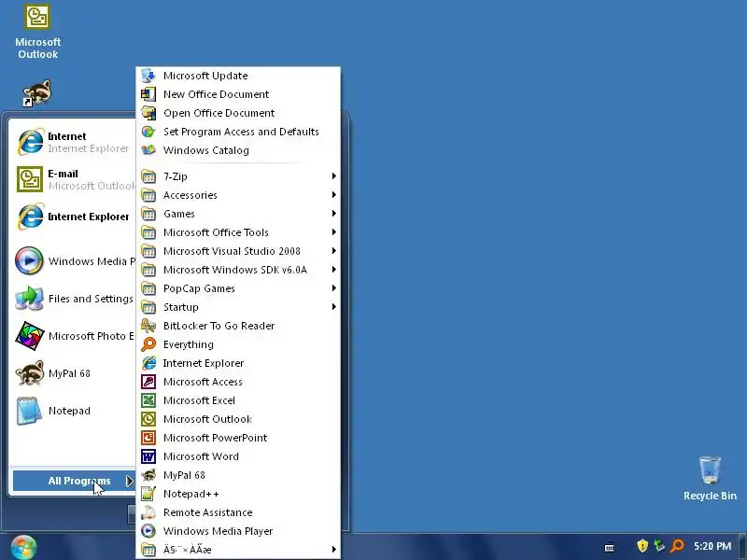Select the Games folder label
Image resolution: width=747 pixels, height=560 pixels.
tap(179, 214)
